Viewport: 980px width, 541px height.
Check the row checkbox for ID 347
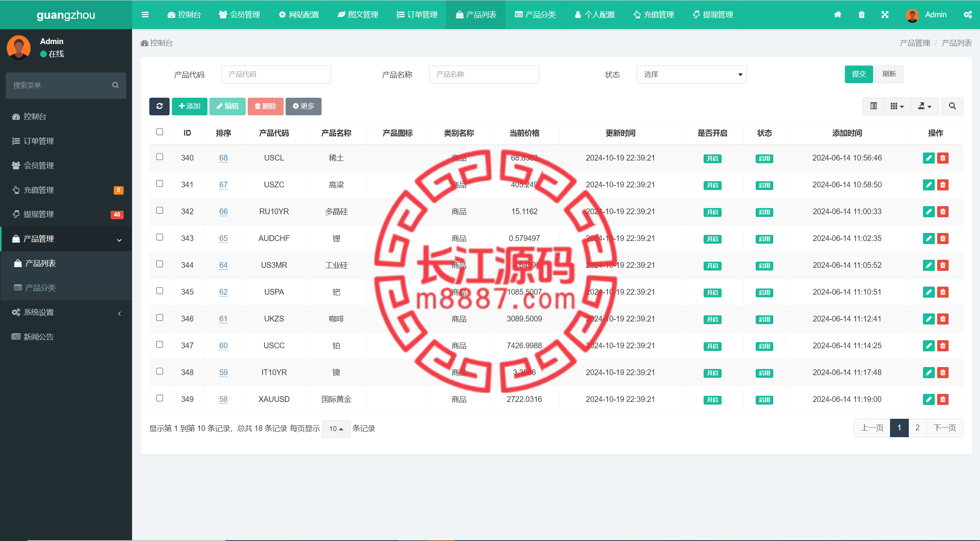coord(160,344)
